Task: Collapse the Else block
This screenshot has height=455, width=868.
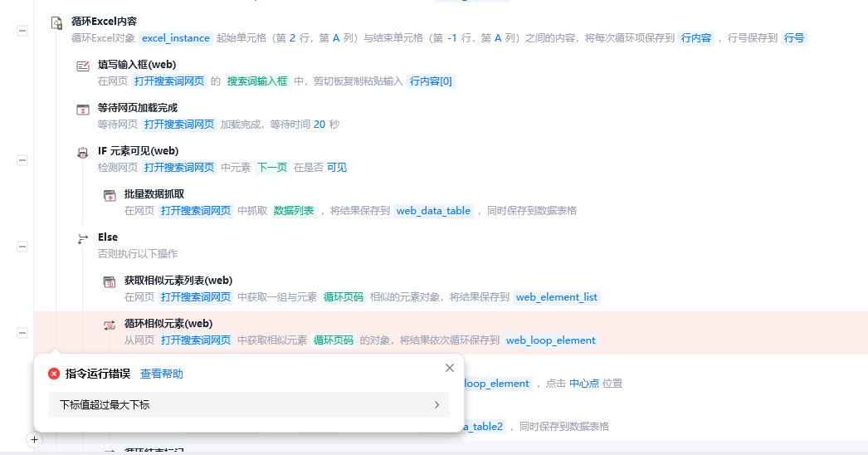Action: tap(22, 247)
